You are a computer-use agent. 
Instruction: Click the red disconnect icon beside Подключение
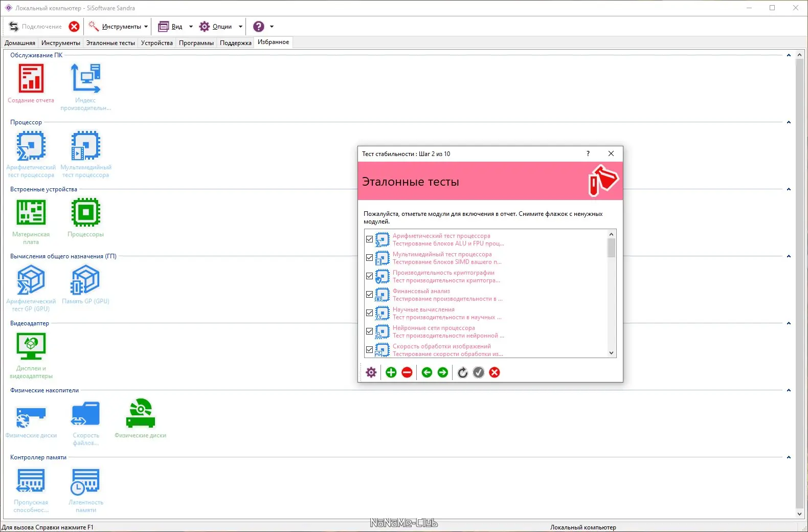coord(74,27)
